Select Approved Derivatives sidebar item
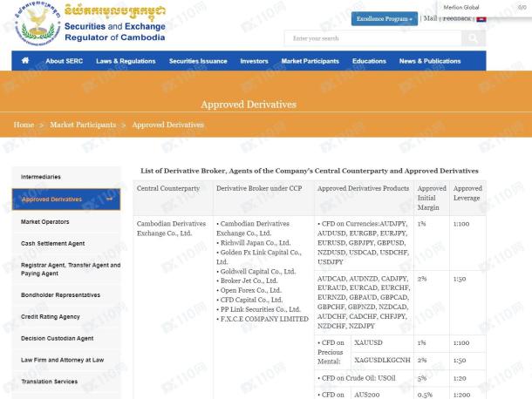 pos(66,199)
